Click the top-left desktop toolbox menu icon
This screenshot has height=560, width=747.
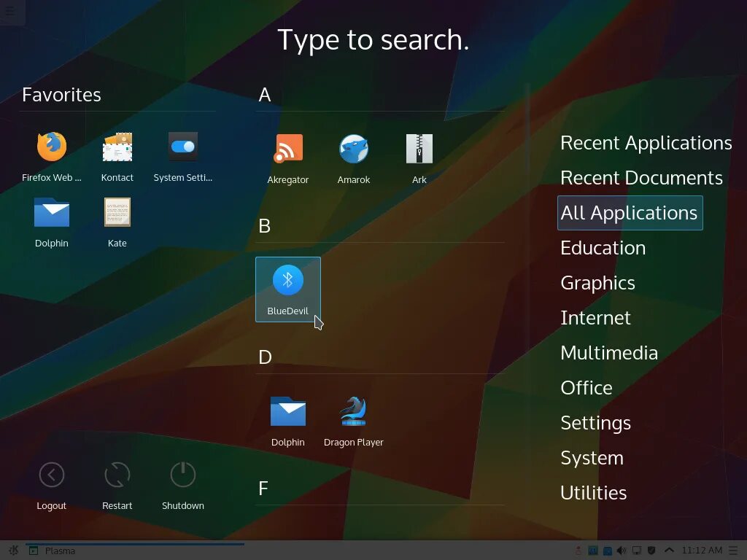[x=9, y=10]
